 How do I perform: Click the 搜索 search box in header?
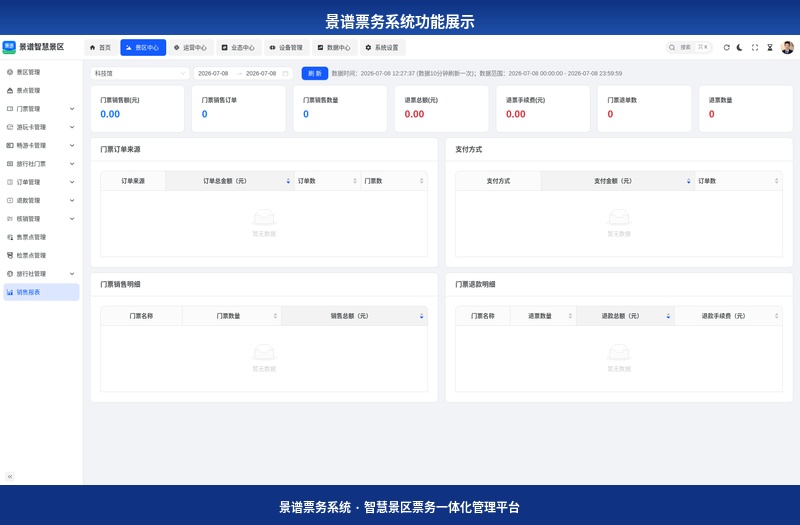pos(689,47)
